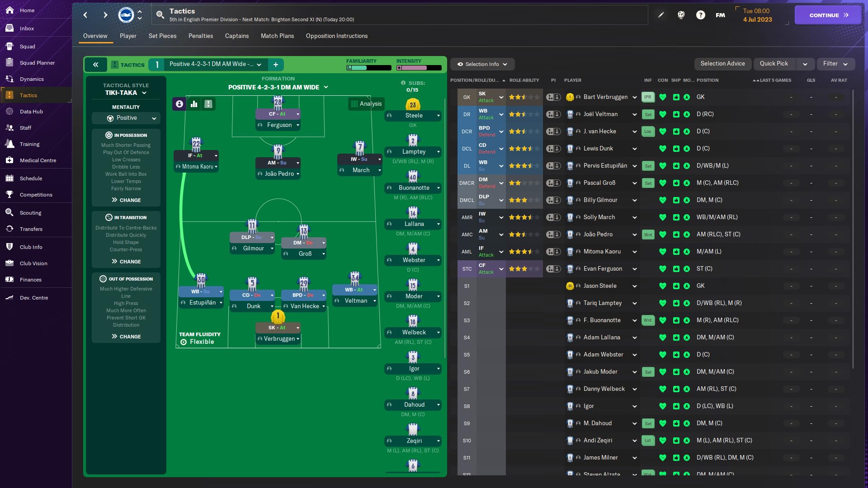Image resolution: width=868 pixels, height=488 pixels.
Task: Click the help question mark icon
Action: pyautogui.click(x=700, y=14)
